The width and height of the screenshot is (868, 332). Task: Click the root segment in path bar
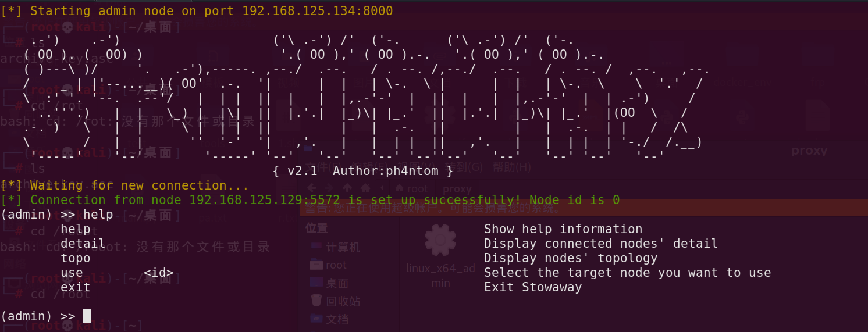(x=412, y=189)
